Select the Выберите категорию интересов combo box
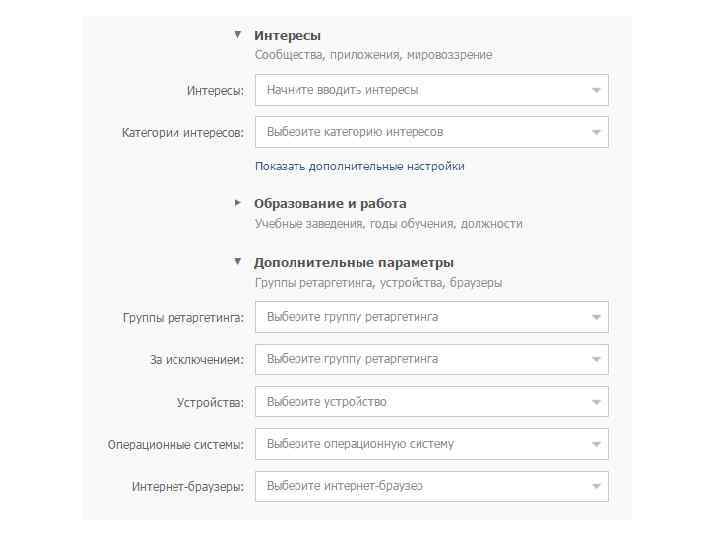This screenshot has width=720, height=540. point(420,132)
